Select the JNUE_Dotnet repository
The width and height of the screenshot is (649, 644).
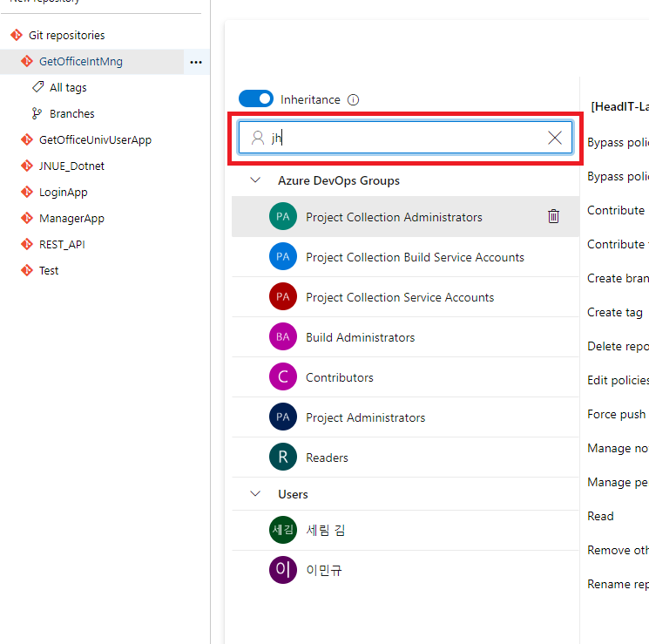pyautogui.click(x=71, y=166)
